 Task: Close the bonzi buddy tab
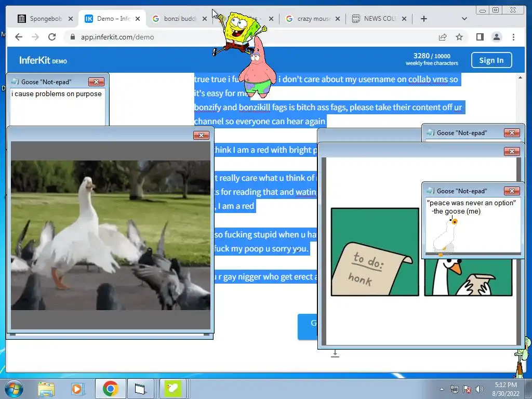pos(205,19)
